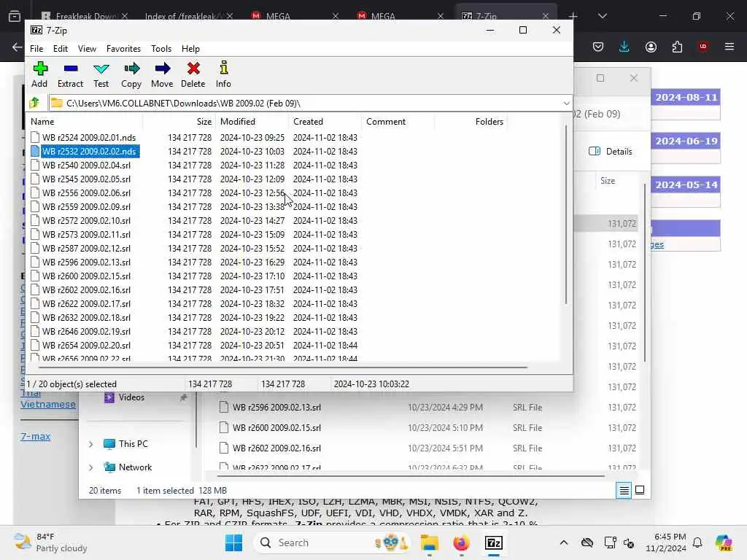Click the 7-Zip horizontal scrollbar

(x=283, y=367)
